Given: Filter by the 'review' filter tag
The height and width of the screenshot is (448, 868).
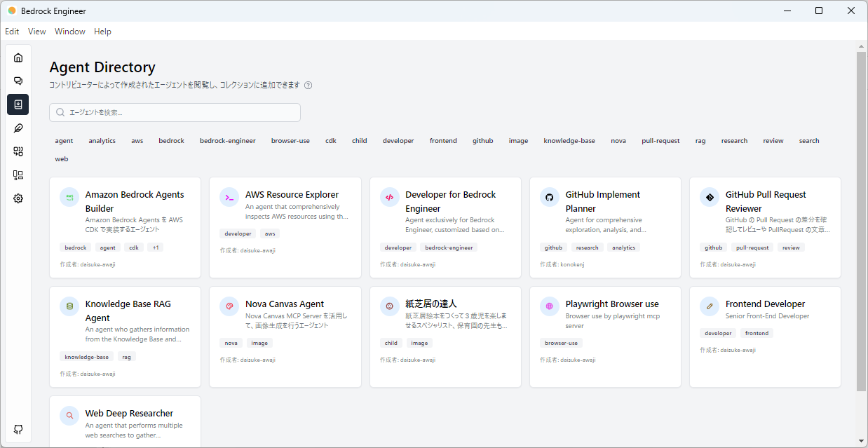Looking at the screenshot, I should coord(773,141).
